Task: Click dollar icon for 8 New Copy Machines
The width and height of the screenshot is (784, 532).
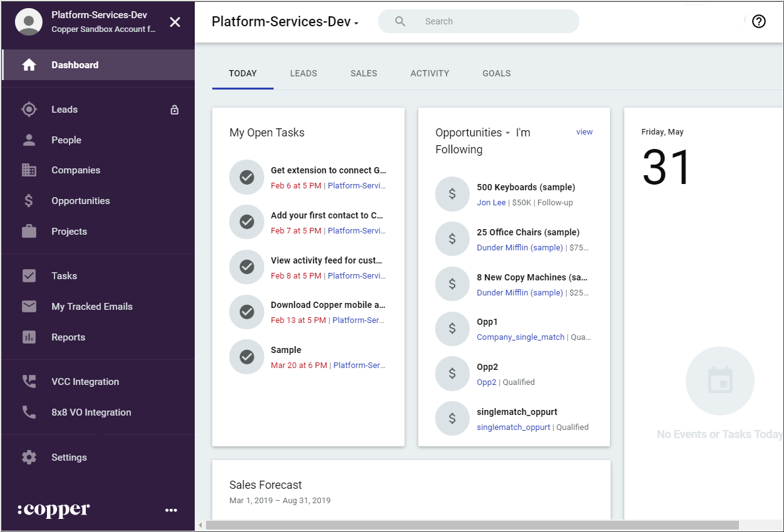Action: point(452,284)
